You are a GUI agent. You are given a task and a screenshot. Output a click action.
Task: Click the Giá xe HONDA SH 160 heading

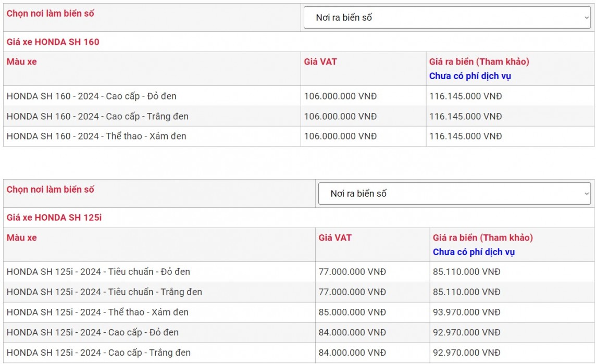pyautogui.click(x=53, y=42)
